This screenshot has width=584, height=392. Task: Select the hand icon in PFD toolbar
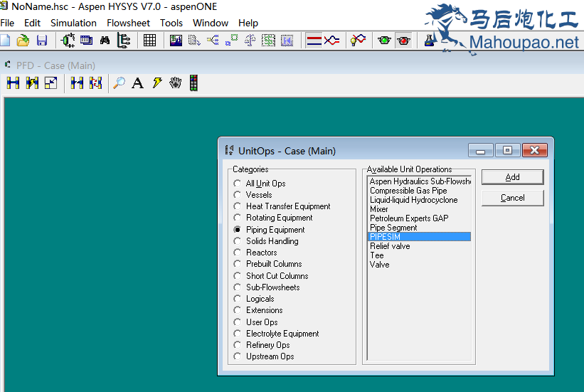[175, 83]
